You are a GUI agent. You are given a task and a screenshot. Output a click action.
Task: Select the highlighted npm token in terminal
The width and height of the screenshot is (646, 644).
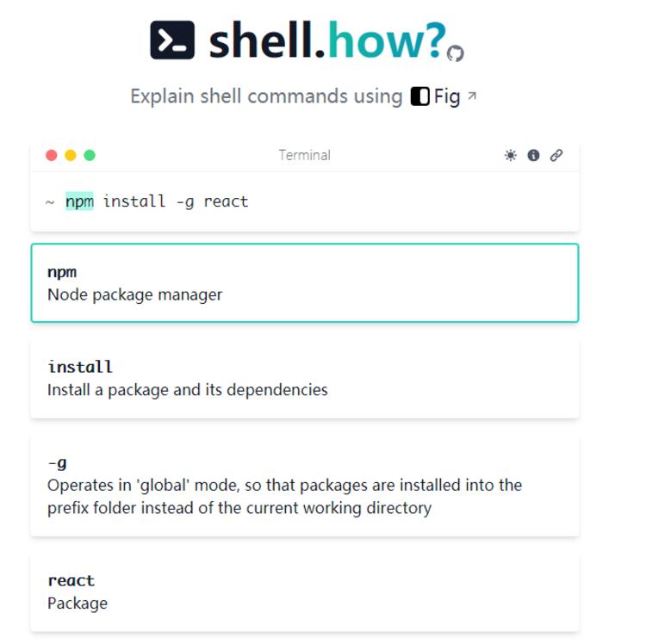pyautogui.click(x=79, y=201)
